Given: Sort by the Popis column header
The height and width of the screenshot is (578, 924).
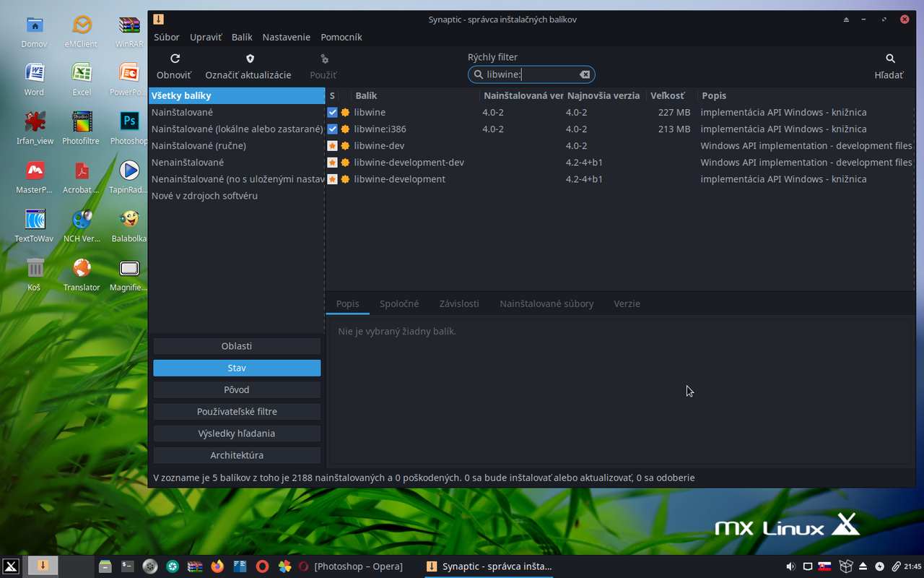Looking at the screenshot, I should (806, 95).
